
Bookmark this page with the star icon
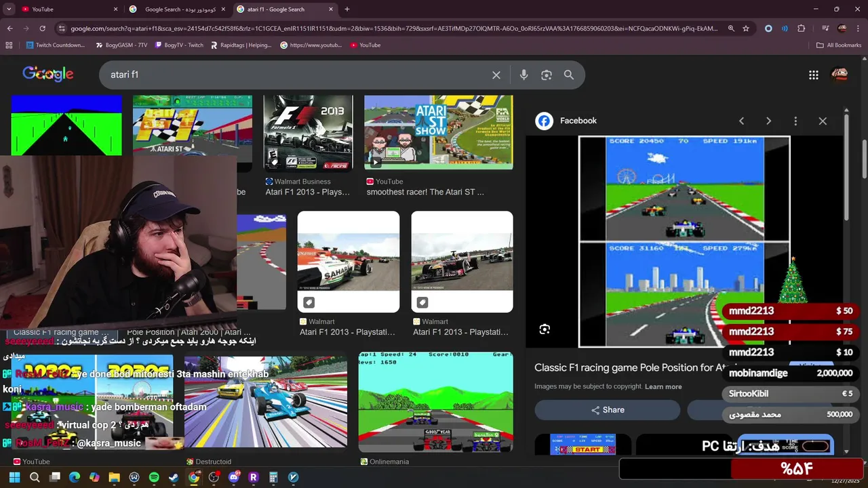[x=746, y=28]
